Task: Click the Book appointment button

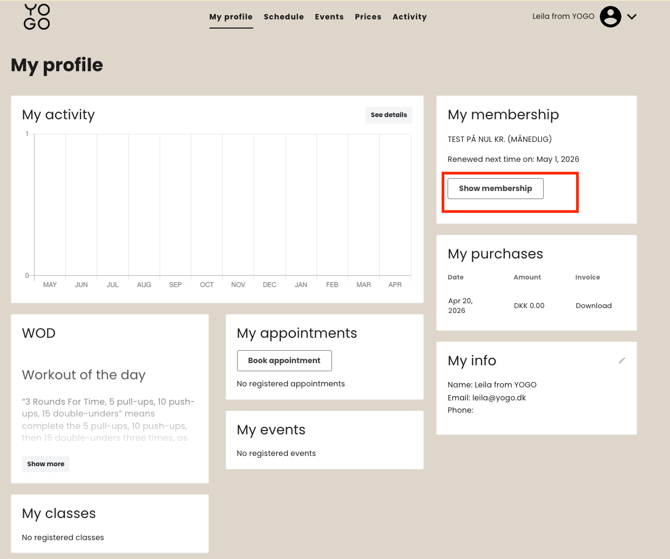Action: 284,360
